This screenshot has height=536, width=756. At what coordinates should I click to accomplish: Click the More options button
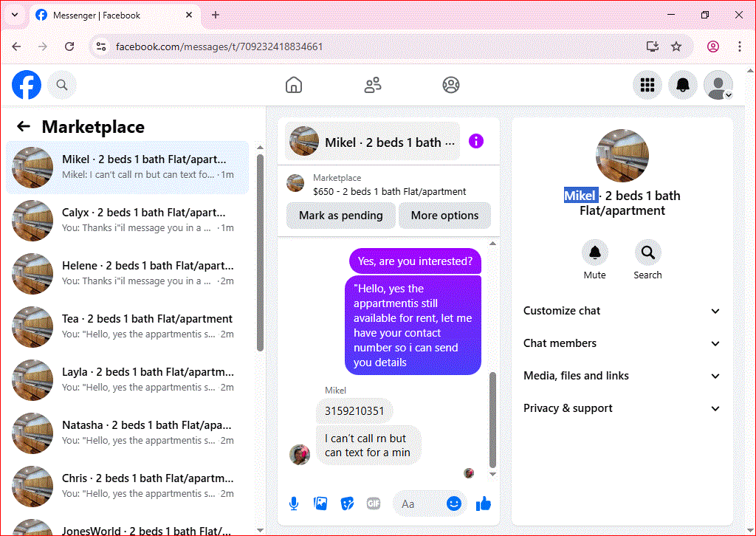click(x=444, y=216)
